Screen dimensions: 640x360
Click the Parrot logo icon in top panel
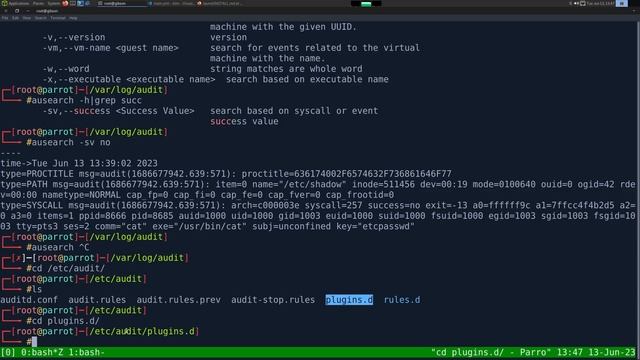(x=4, y=3)
